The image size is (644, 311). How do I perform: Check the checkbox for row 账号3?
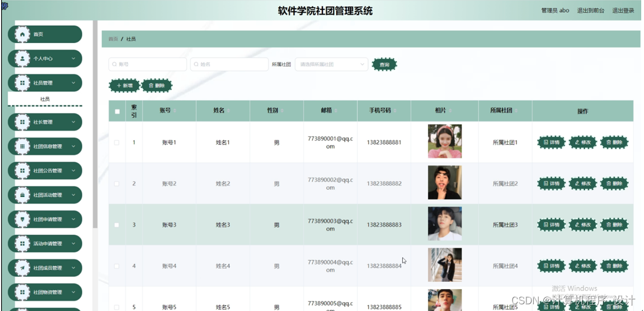click(116, 225)
